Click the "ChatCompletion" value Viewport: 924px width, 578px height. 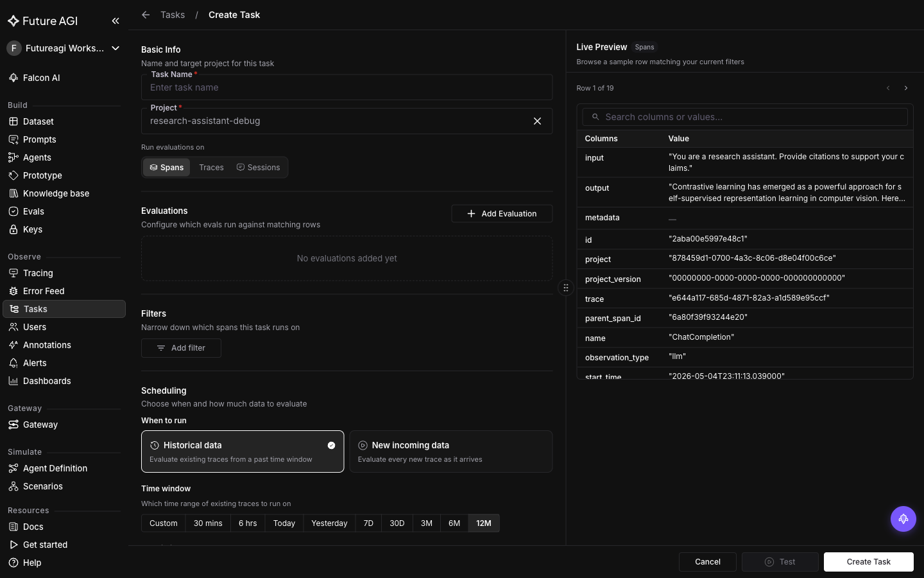[x=701, y=337]
